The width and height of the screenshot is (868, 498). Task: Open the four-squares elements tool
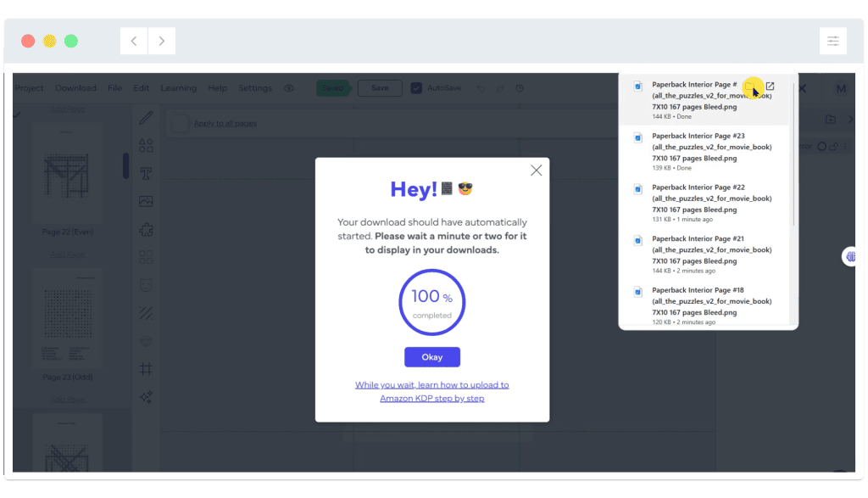point(146,257)
